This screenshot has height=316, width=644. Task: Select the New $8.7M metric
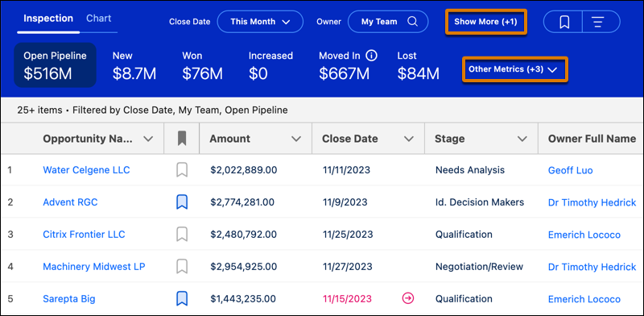point(134,65)
